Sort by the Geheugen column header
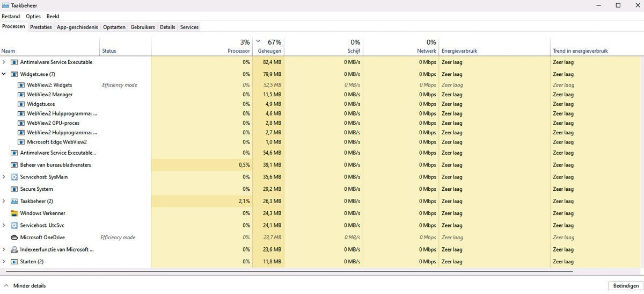Image resolution: width=644 pixels, height=294 pixels. click(268, 47)
